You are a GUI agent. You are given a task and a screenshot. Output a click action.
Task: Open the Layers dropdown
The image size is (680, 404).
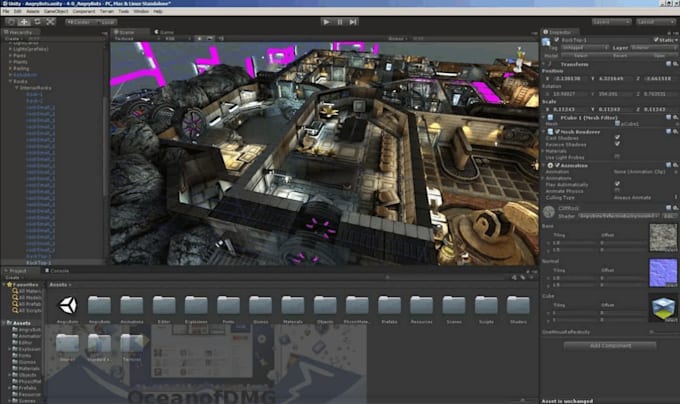click(611, 22)
